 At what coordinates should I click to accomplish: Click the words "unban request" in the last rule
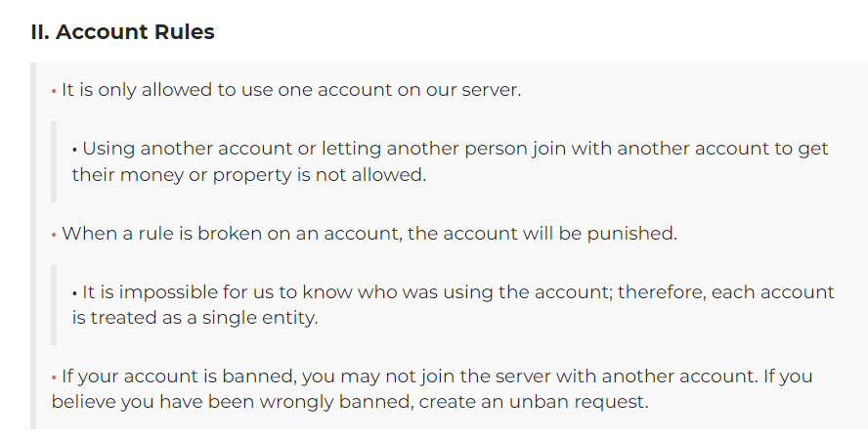coord(577,402)
